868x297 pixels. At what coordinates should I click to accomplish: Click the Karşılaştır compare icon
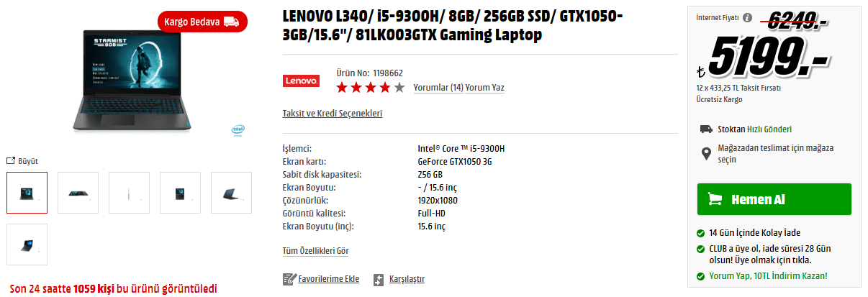click(379, 279)
